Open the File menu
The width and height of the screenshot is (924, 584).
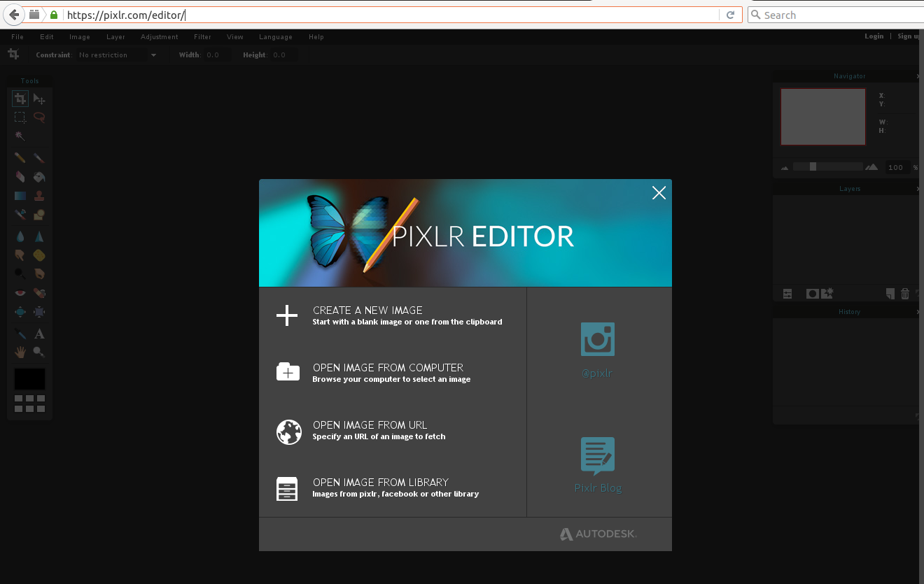[17, 37]
